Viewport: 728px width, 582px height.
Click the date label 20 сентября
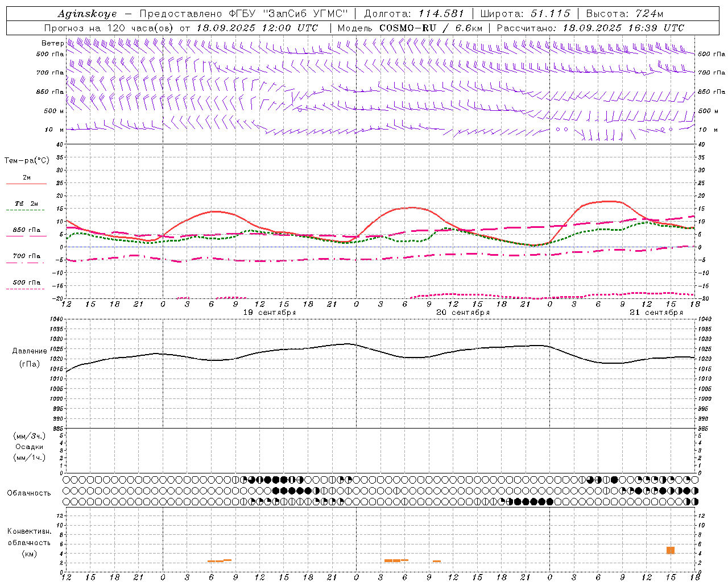pyautogui.click(x=463, y=313)
